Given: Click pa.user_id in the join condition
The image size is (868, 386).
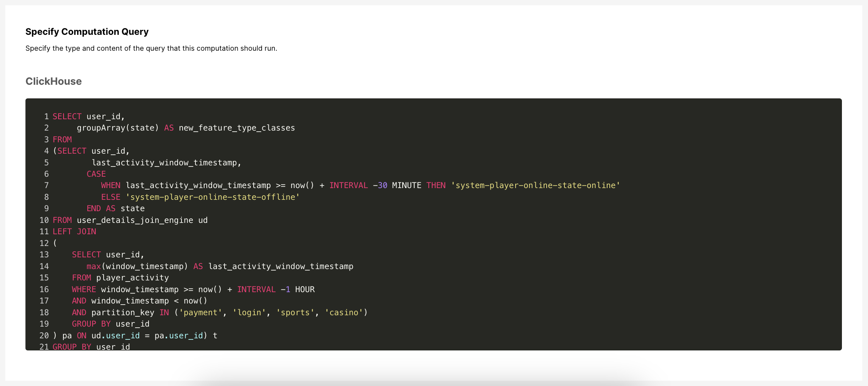Looking at the screenshot, I should (178, 336).
